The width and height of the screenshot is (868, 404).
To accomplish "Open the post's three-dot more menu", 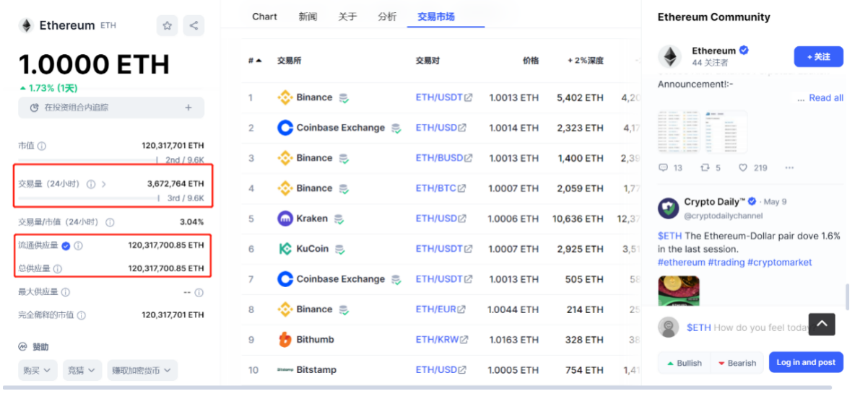I will click(789, 167).
